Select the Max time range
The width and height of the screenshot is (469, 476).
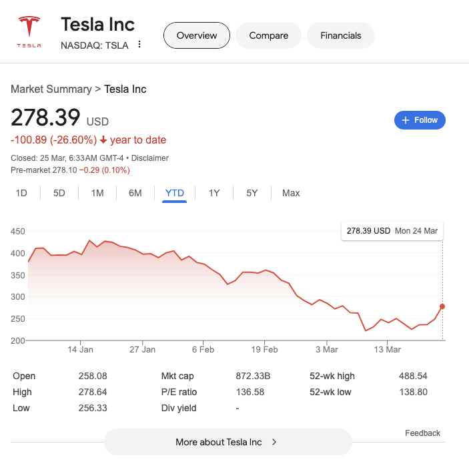coord(291,193)
